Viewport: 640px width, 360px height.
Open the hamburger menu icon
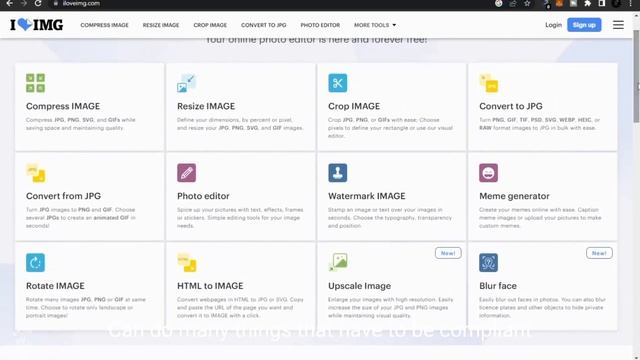pos(618,25)
